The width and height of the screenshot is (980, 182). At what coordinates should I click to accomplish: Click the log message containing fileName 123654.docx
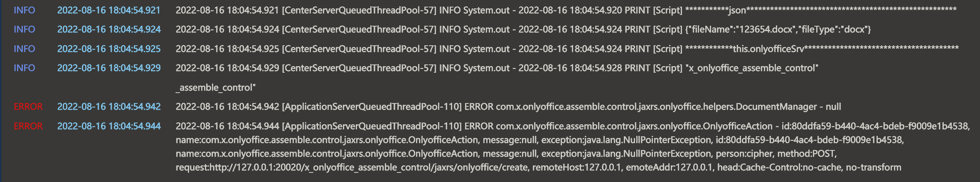point(523,30)
